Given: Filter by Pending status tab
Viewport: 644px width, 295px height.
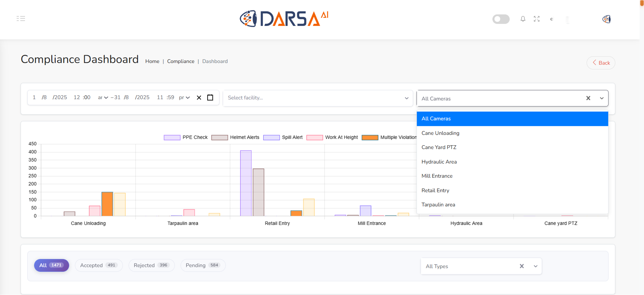Looking at the screenshot, I should (203, 265).
